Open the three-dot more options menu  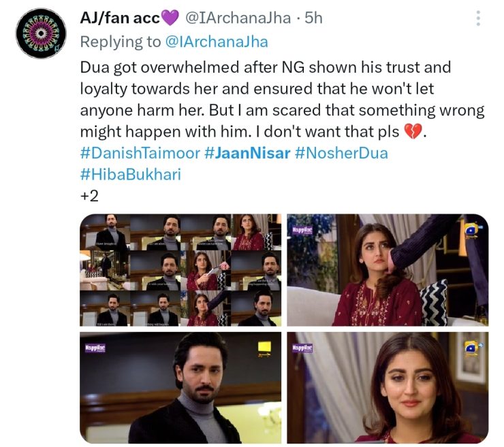[478, 18]
